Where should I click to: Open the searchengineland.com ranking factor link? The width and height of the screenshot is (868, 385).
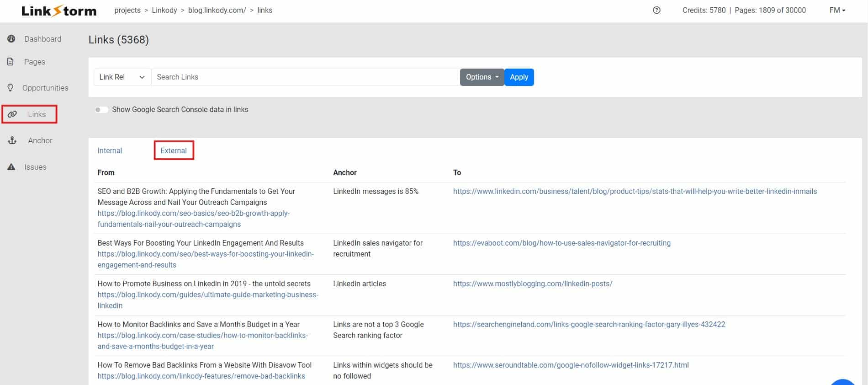(x=589, y=324)
